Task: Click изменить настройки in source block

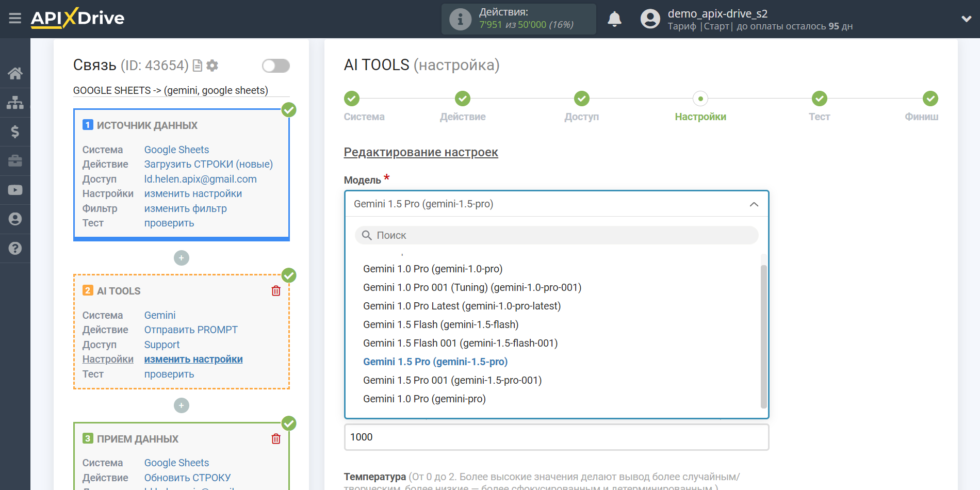Action: [x=193, y=193]
